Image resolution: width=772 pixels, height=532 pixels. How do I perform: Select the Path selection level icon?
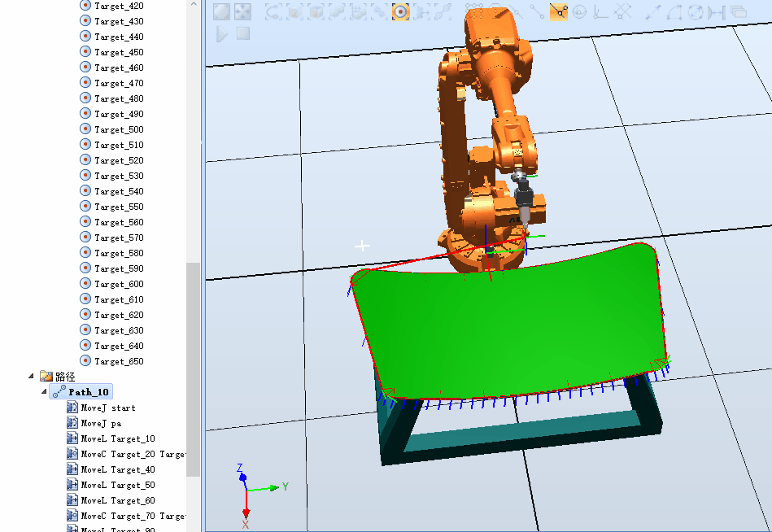click(x=421, y=12)
